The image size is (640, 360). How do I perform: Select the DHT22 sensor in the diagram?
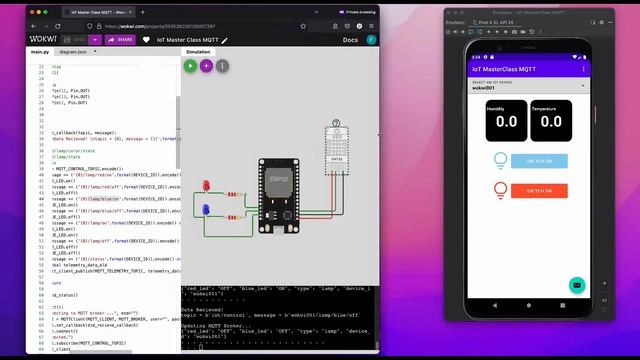pos(337,150)
